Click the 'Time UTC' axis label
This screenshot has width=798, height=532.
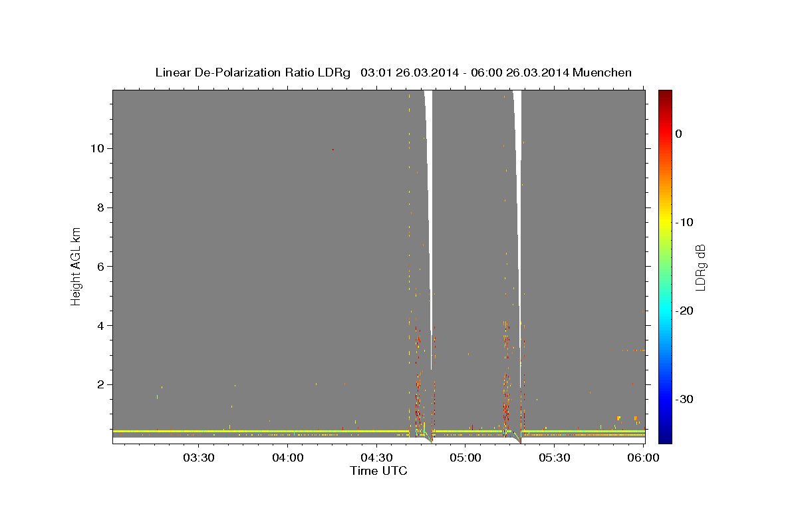tap(378, 471)
